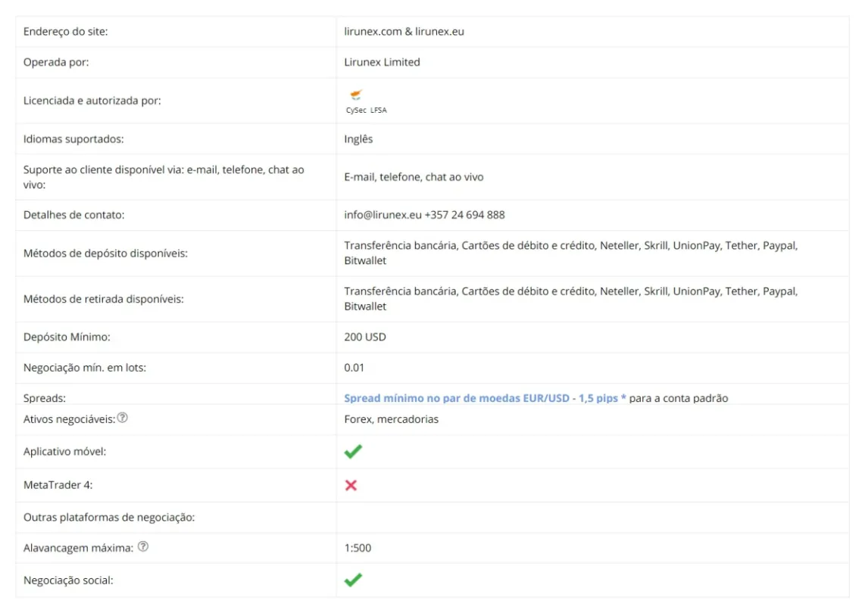Click the Aplicativo móvel label

[x=65, y=451]
